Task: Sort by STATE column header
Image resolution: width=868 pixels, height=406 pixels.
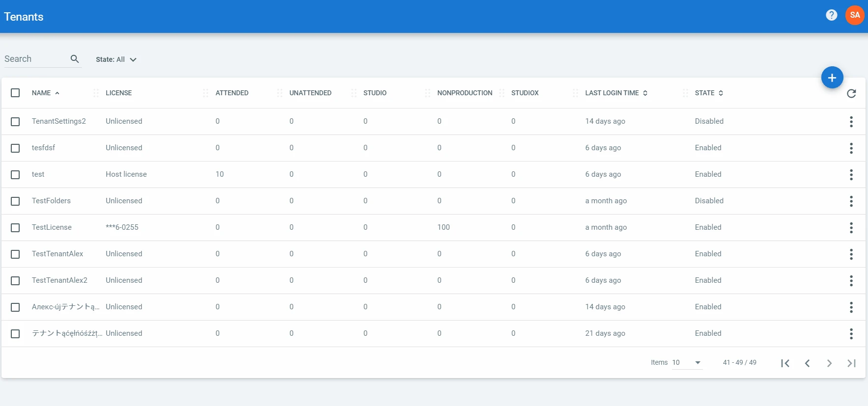Action: pyautogui.click(x=709, y=93)
